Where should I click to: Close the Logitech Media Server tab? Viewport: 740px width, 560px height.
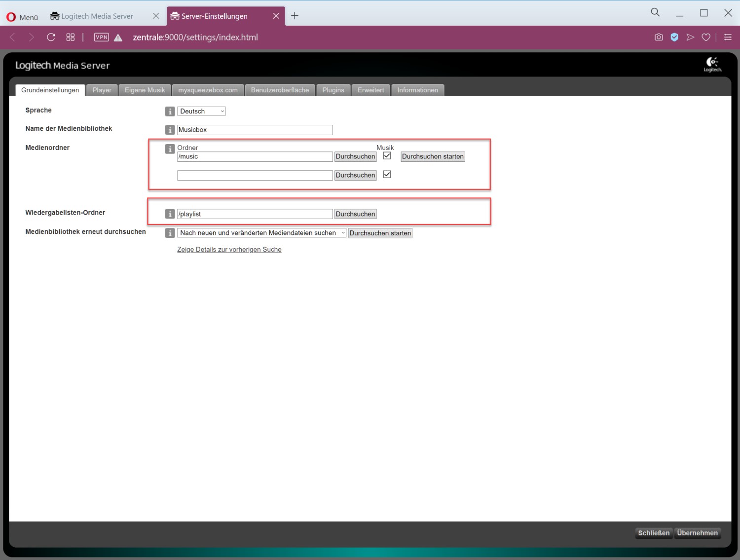pyautogui.click(x=156, y=16)
